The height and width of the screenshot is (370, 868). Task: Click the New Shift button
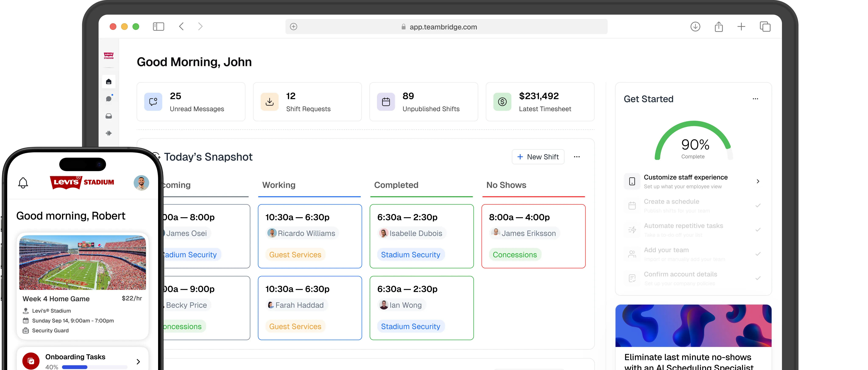click(538, 157)
